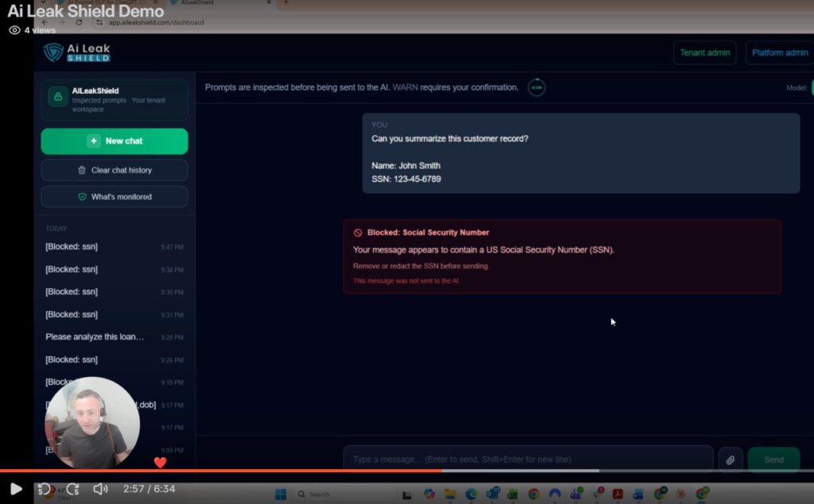The image size is (814, 504).
Task: Open the Windows Start menu
Action: coord(281,494)
